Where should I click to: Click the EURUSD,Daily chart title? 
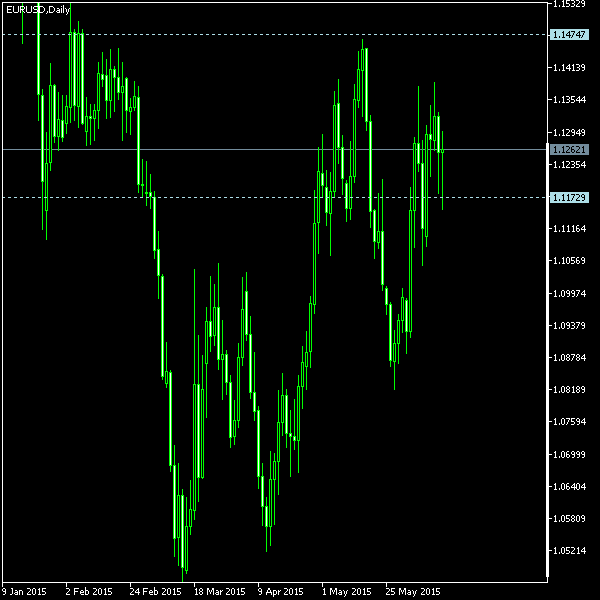click(x=38, y=10)
